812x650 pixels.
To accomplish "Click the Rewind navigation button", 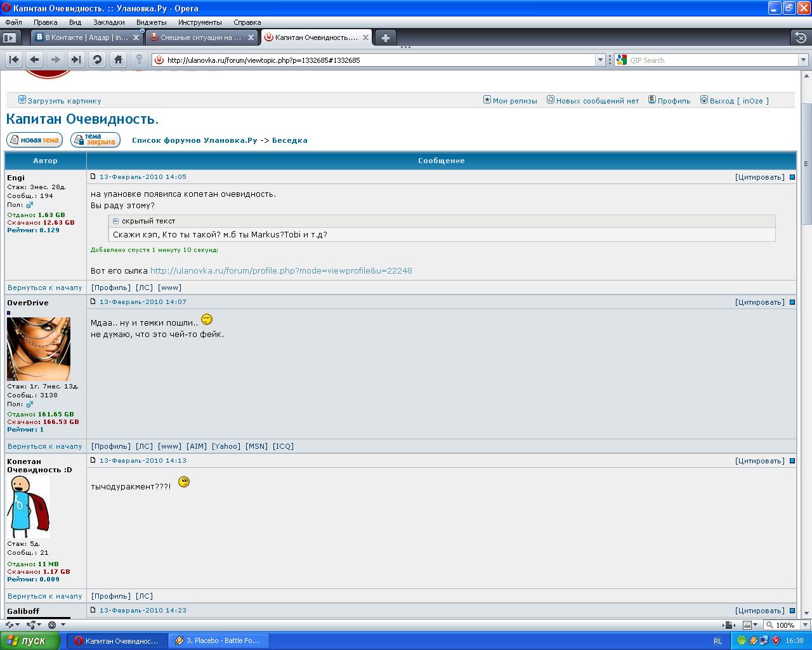I will (14, 60).
